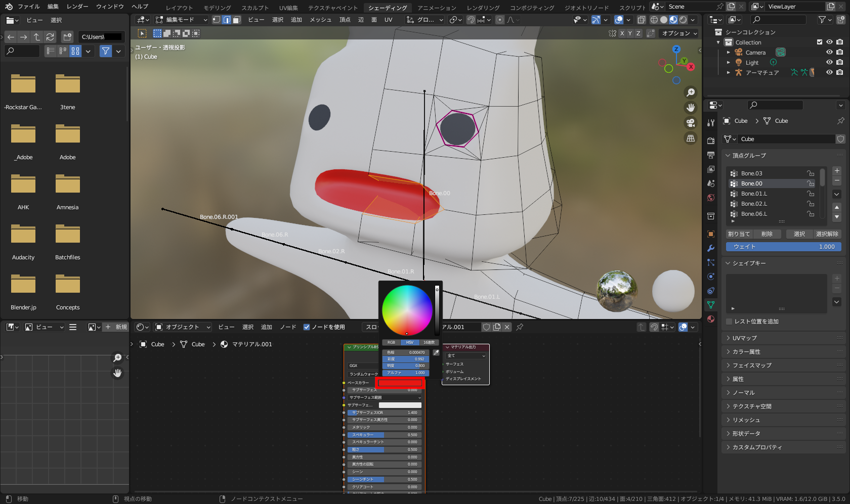Viewport: 850px width, 504px height.
Task: Open the Modifier properties wrench tab
Action: (x=711, y=248)
